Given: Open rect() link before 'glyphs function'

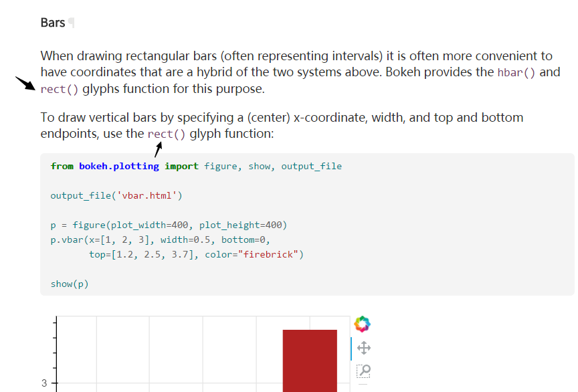Looking at the screenshot, I should tap(60, 89).
